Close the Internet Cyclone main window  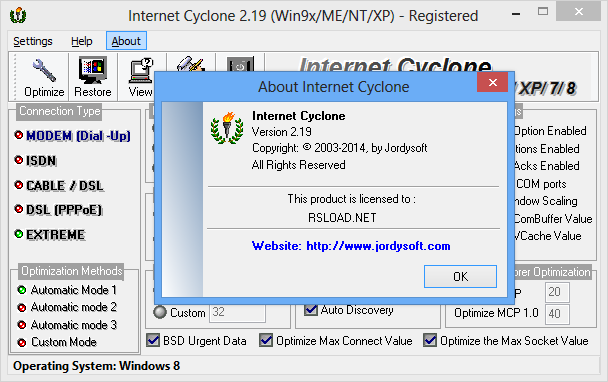pos(579,12)
